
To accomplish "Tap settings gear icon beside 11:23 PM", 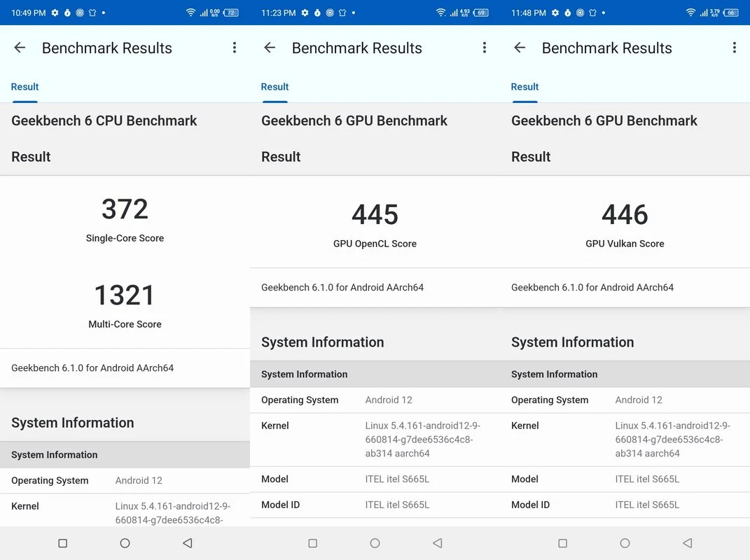I will pyautogui.click(x=305, y=13).
